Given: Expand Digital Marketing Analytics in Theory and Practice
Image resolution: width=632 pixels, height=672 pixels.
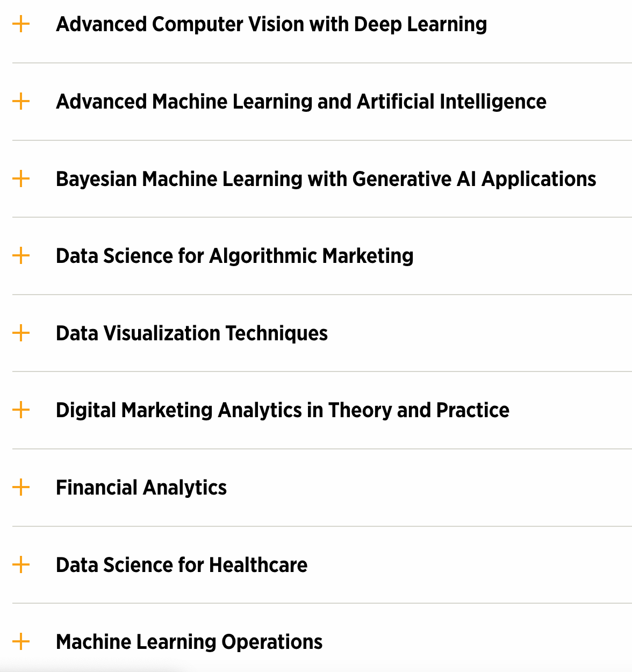Looking at the screenshot, I should click(x=282, y=410).
